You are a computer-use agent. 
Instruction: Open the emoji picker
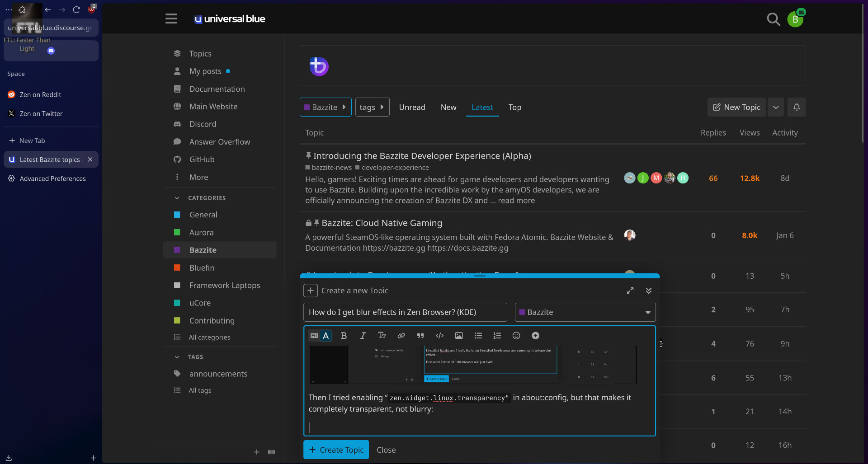pyautogui.click(x=516, y=336)
